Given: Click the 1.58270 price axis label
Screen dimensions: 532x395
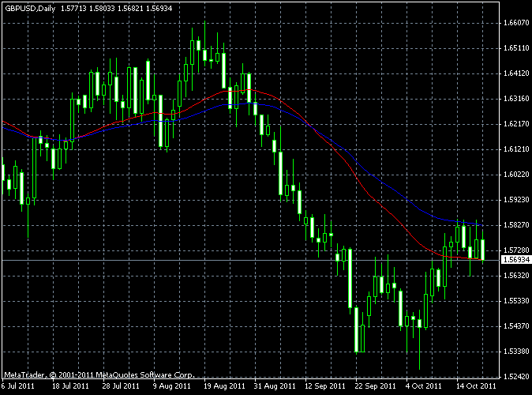Looking at the screenshot, I should [x=515, y=225].
